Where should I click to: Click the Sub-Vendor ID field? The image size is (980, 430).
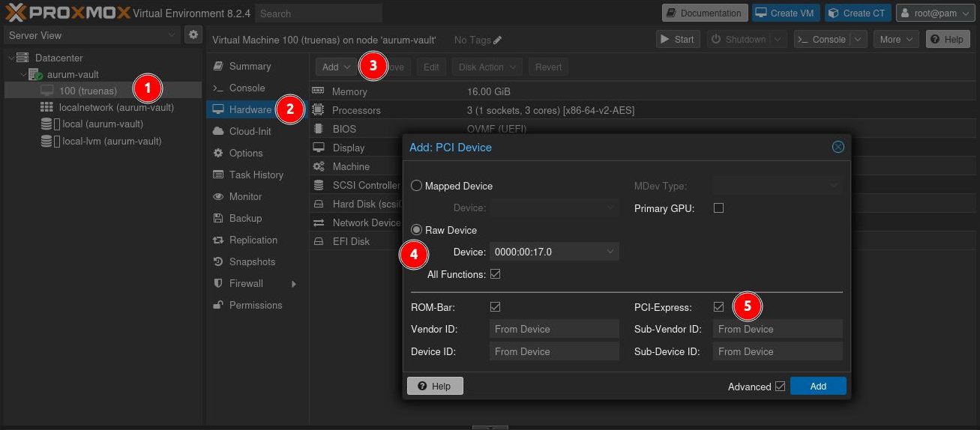(x=778, y=329)
